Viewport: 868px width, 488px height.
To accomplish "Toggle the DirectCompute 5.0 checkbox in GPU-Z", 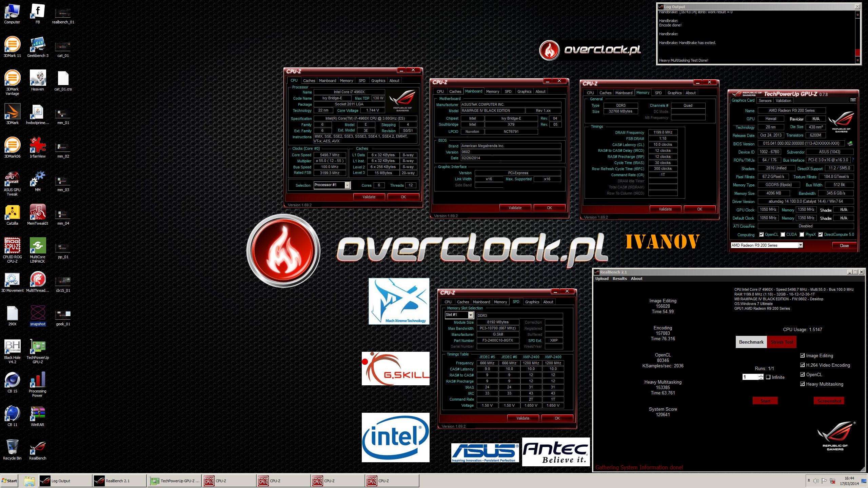I will pyautogui.click(x=821, y=235).
